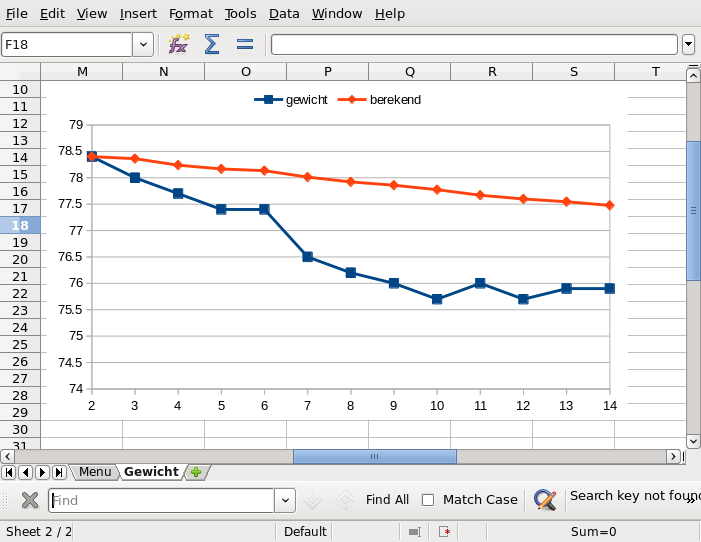Switch to the Menu sheet tab

coord(95,472)
